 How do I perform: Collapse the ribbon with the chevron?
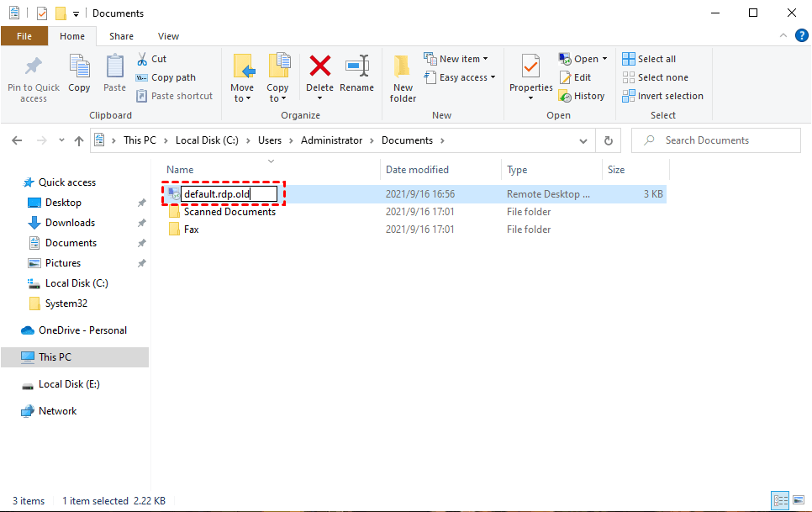pyautogui.click(x=783, y=35)
